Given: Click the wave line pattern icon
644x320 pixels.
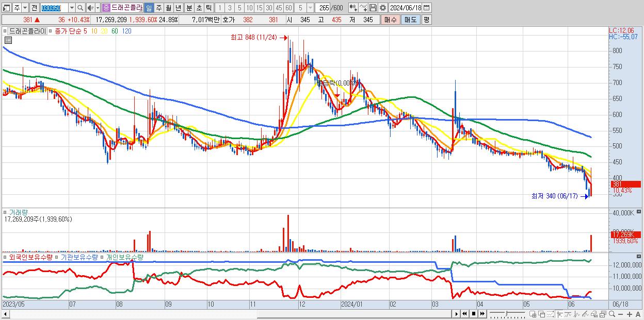Looking at the screenshot, I should click(x=568, y=314).
